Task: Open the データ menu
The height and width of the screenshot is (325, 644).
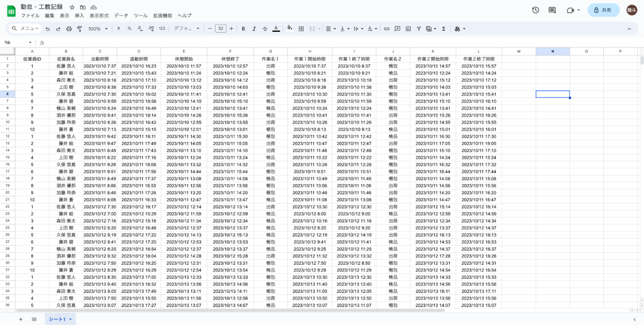Action: coord(121,15)
